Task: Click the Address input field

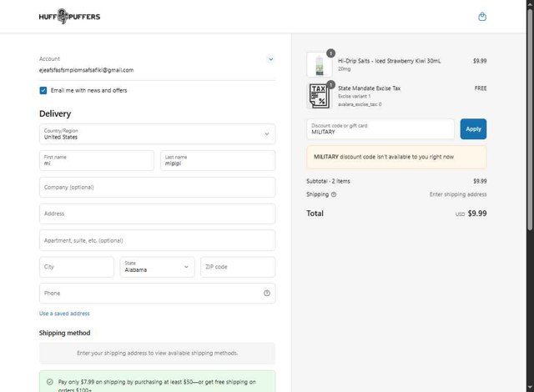Action: tap(157, 214)
